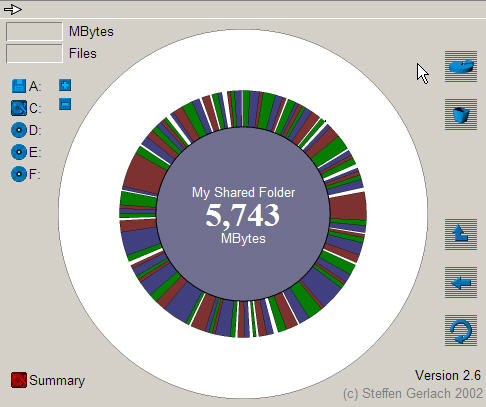Open the red Summary icon
Screen dimensions: 486x407
pos(19,380)
